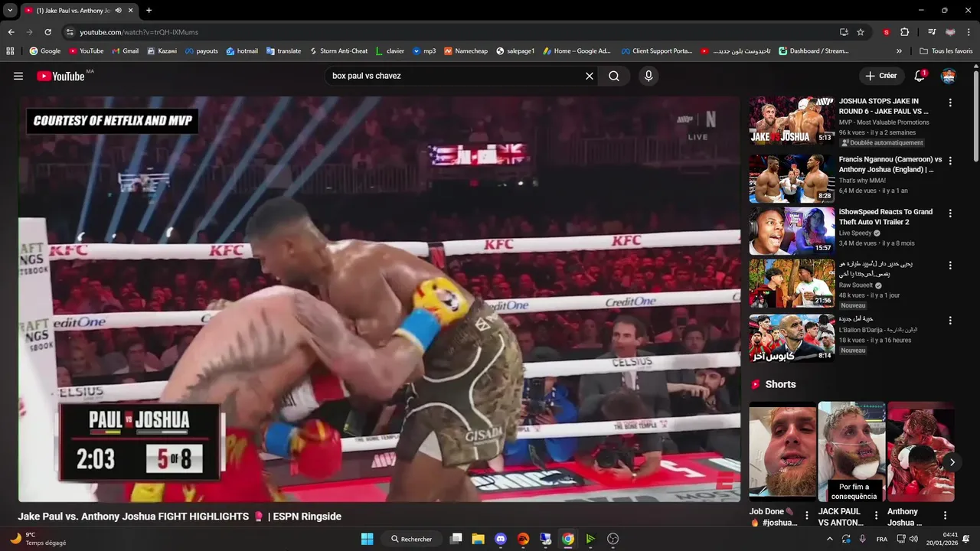The image size is (980, 551).
Task: Start voice search with microphone
Action: [x=648, y=76]
